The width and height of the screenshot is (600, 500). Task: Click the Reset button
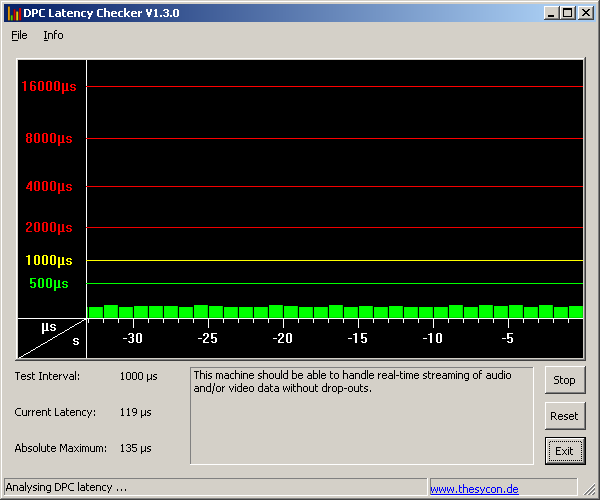(x=564, y=416)
